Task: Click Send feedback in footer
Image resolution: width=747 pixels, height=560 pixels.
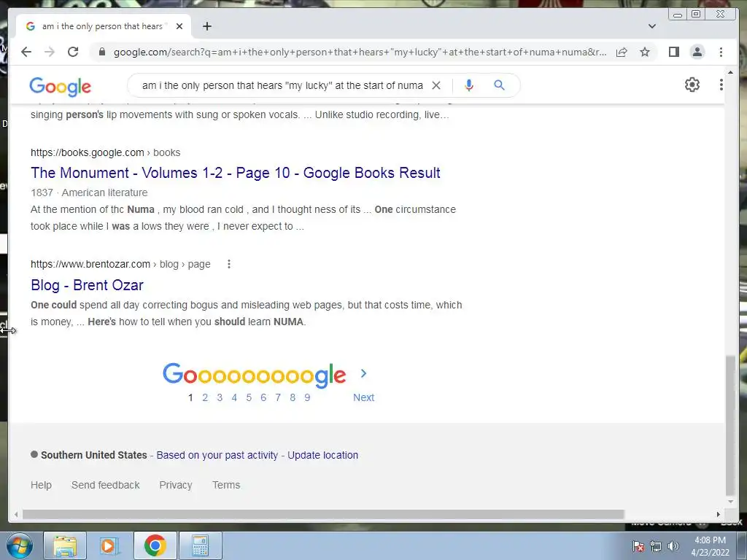Action: (105, 485)
